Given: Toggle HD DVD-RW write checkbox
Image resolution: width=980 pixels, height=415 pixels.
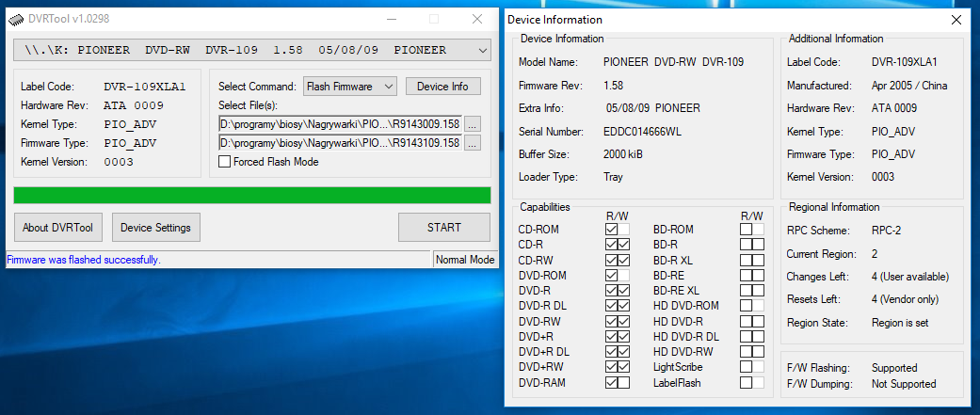Looking at the screenshot, I should (x=758, y=352).
